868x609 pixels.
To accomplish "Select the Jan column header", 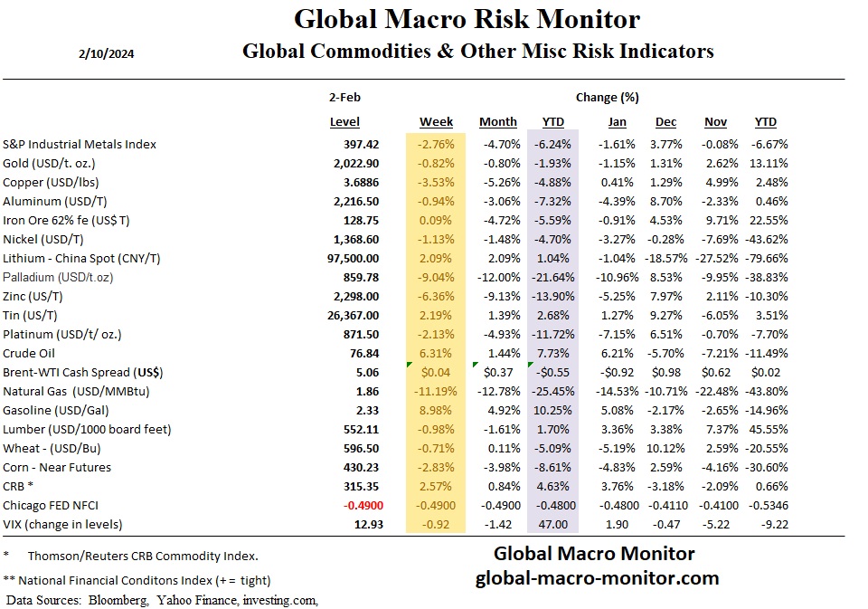I will pos(617,122).
